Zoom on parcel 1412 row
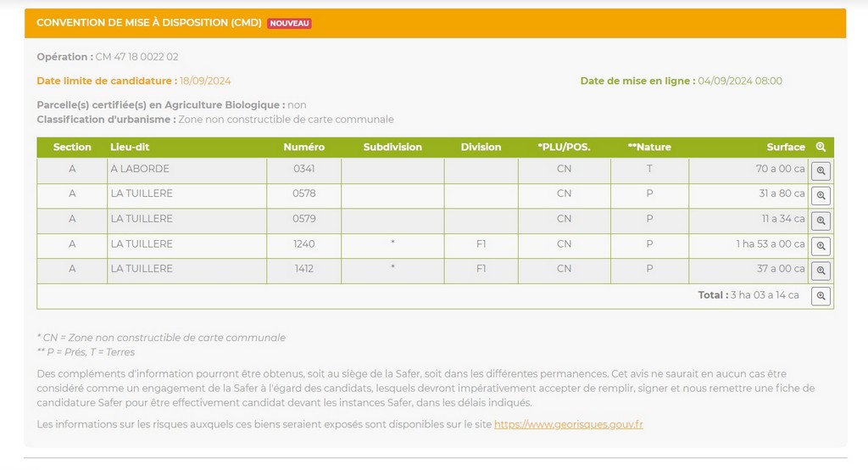The width and height of the screenshot is (868, 470). (821, 271)
